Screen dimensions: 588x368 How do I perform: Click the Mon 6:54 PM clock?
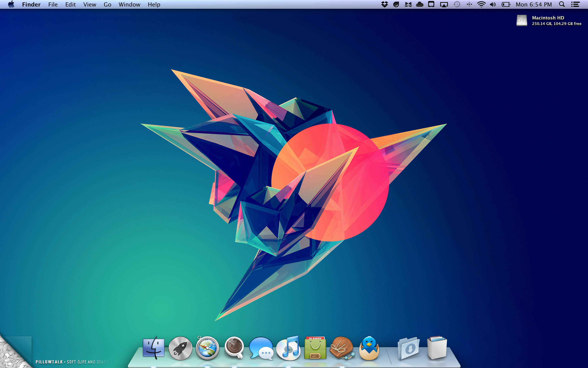tap(533, 4)
